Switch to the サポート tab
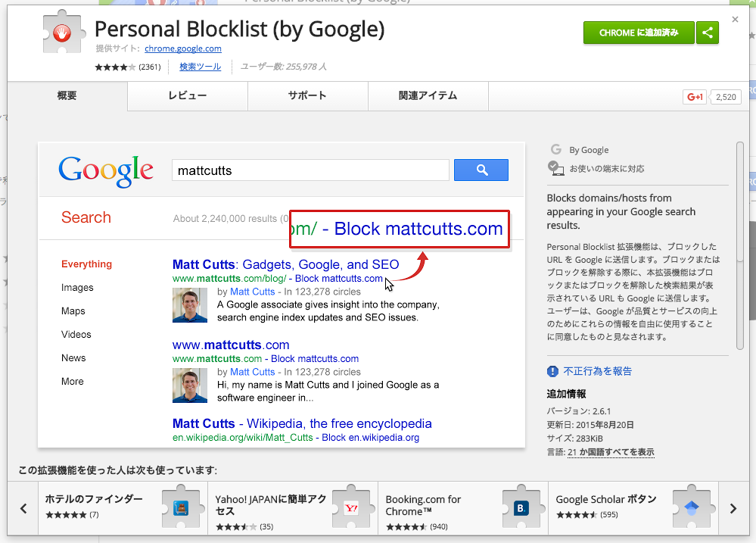 [307, 95]
